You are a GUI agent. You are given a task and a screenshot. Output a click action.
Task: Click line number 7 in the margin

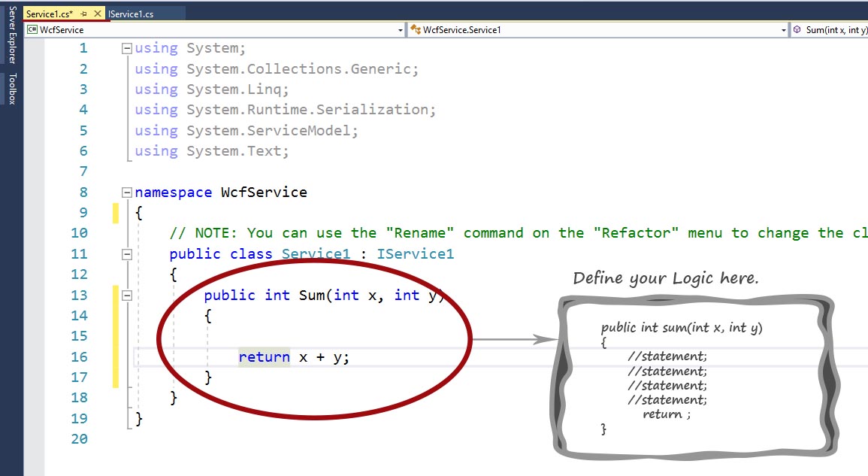83,171
